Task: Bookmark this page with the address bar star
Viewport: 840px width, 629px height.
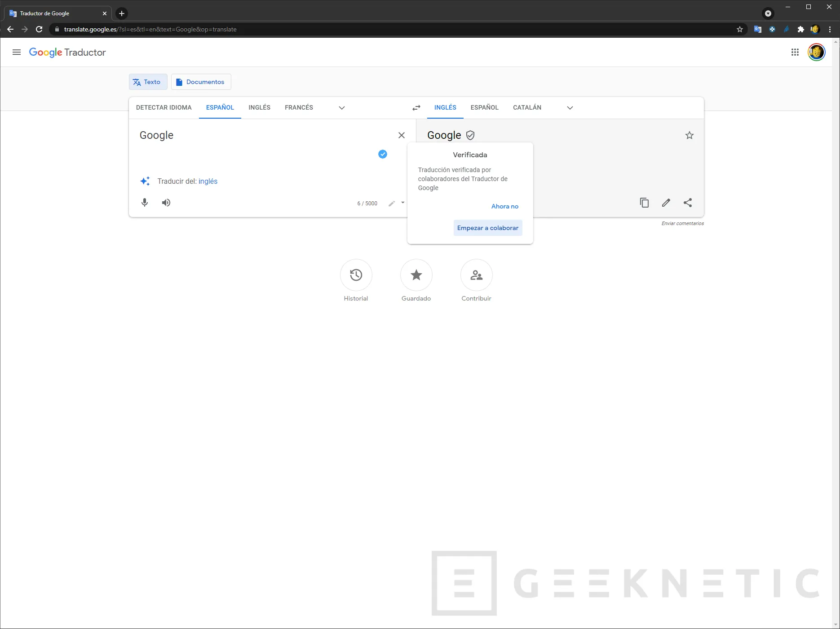Action: click(739, 30)
